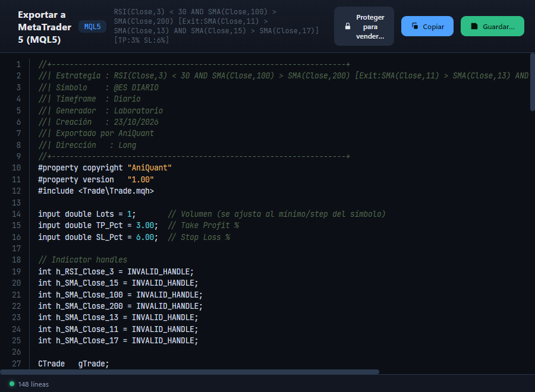
Task: Click the "#include <Trade\Trade.mqh>" line
Action: point(96,191)
